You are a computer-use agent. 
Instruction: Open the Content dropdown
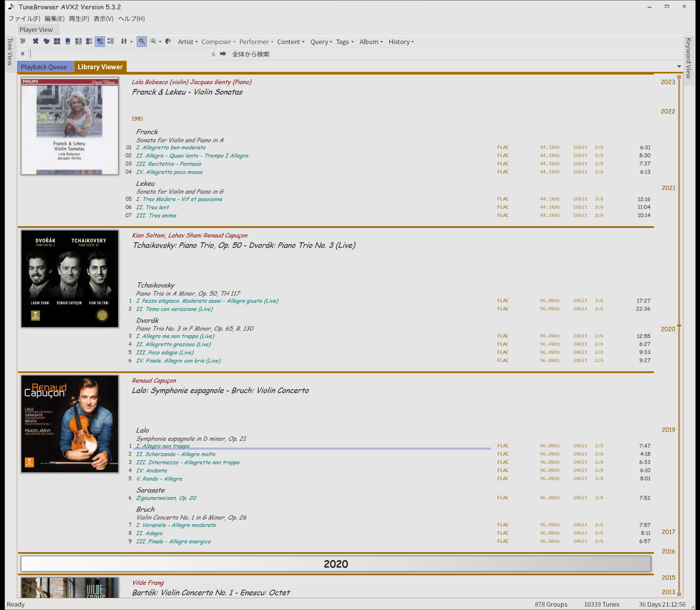pyautogui.click(x=291, y=42)
